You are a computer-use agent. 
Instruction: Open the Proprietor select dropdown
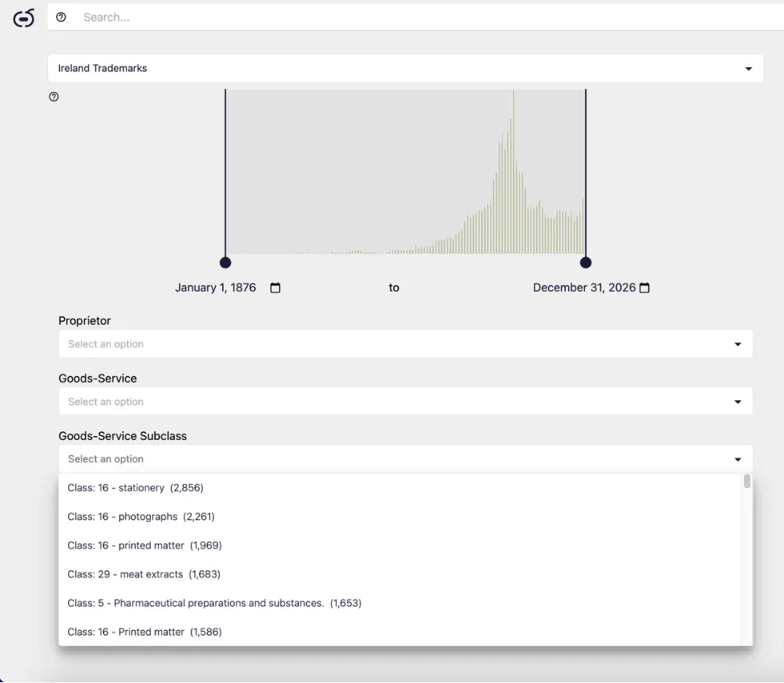406,343
